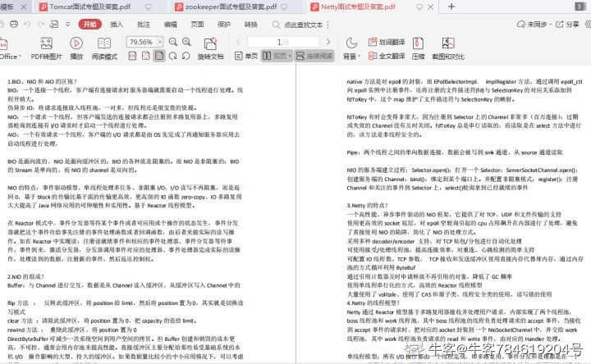Screen dimensions: 591x364
Task: Open the 保护 ribbon tab
Action: (224, 25)
